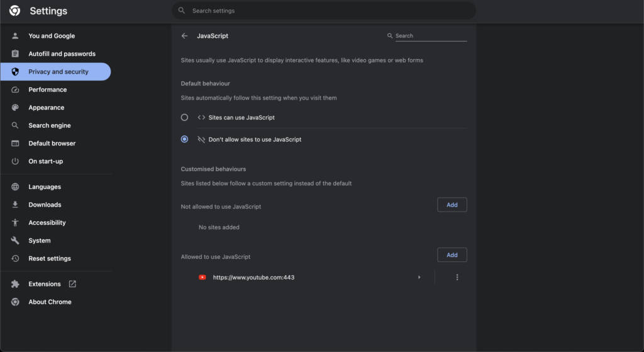Open You and Google settings page
The height and width of the screenshot is (352, 644).
tap(55, 36)
